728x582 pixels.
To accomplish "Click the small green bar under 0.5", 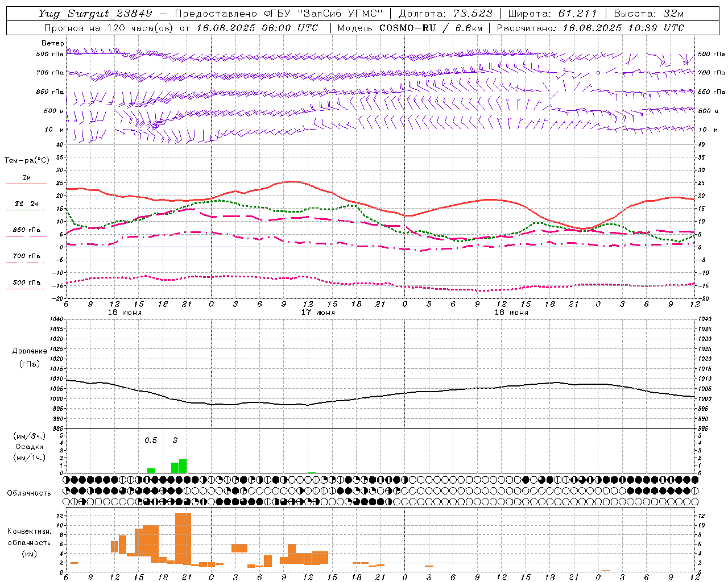I will (x=151, y=471).
